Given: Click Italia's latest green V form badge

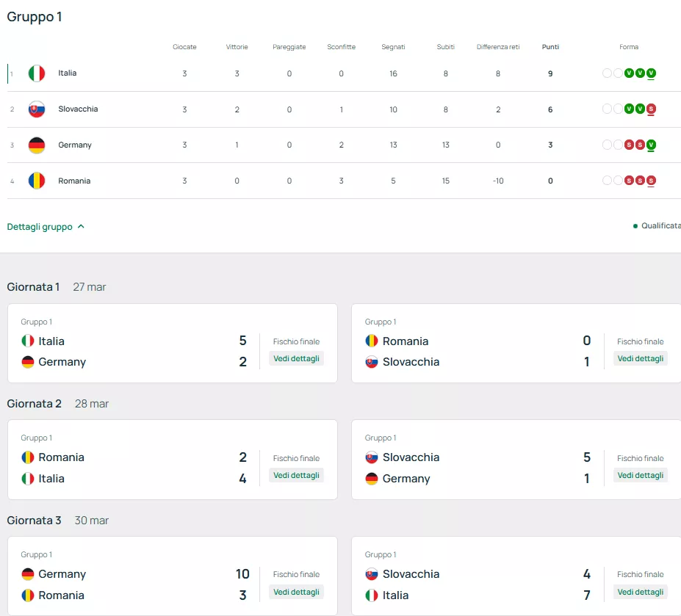Looking at the screenshot, I should (x=651, y=73).
